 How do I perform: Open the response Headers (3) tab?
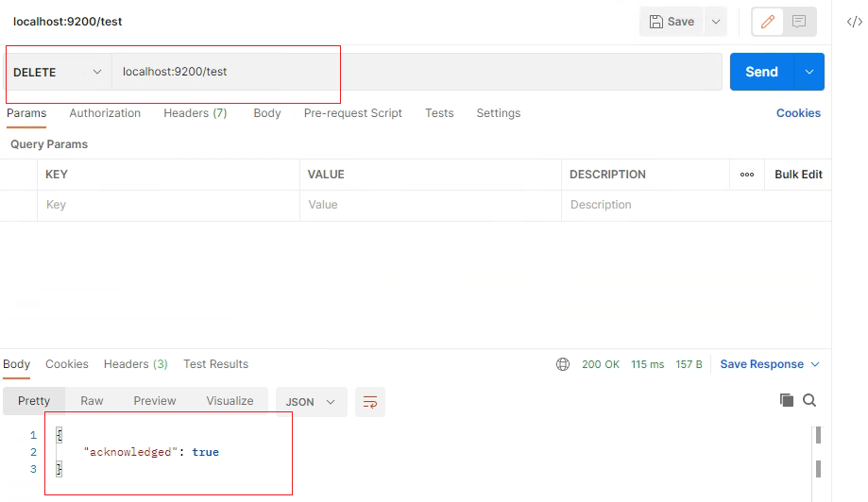pos(136,364)
